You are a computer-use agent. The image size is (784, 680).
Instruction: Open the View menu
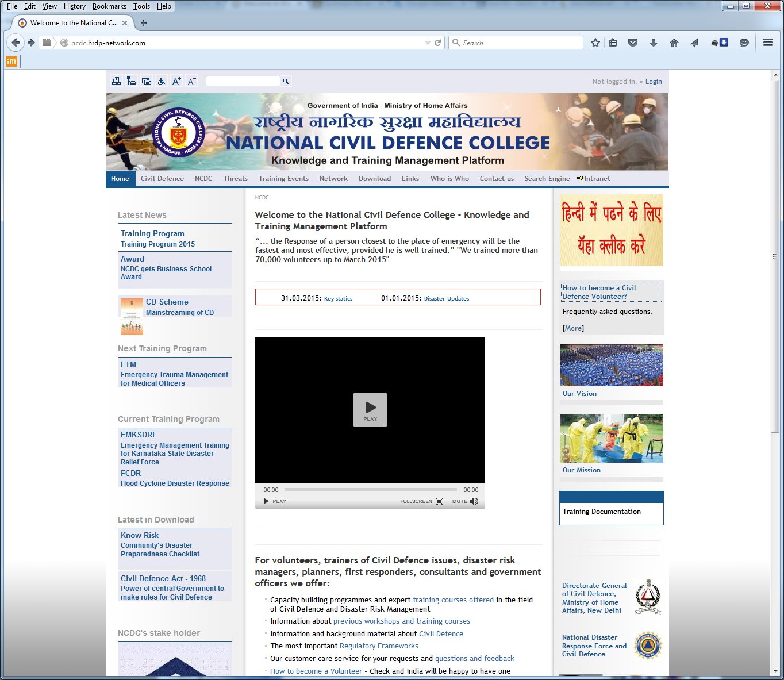point(49,6)
